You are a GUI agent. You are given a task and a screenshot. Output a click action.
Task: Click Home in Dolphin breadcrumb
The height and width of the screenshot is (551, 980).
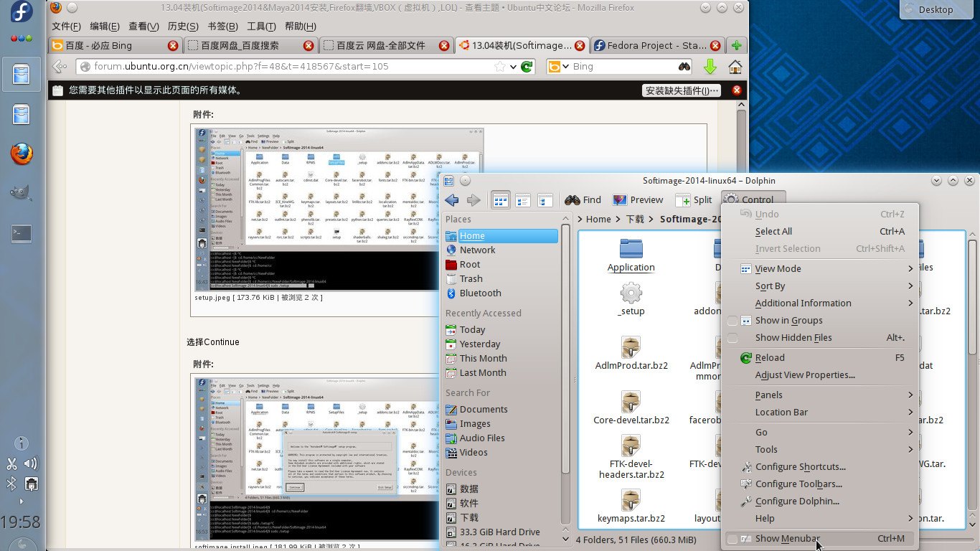point(598,220)
